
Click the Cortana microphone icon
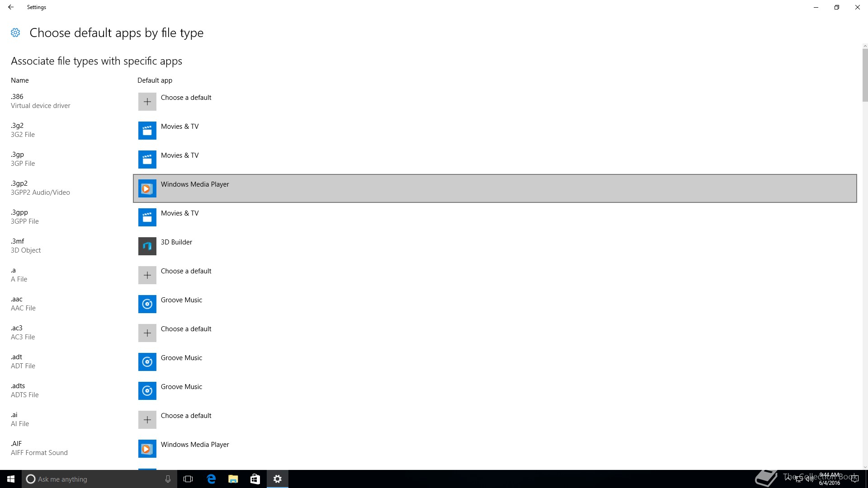point(168,479)
